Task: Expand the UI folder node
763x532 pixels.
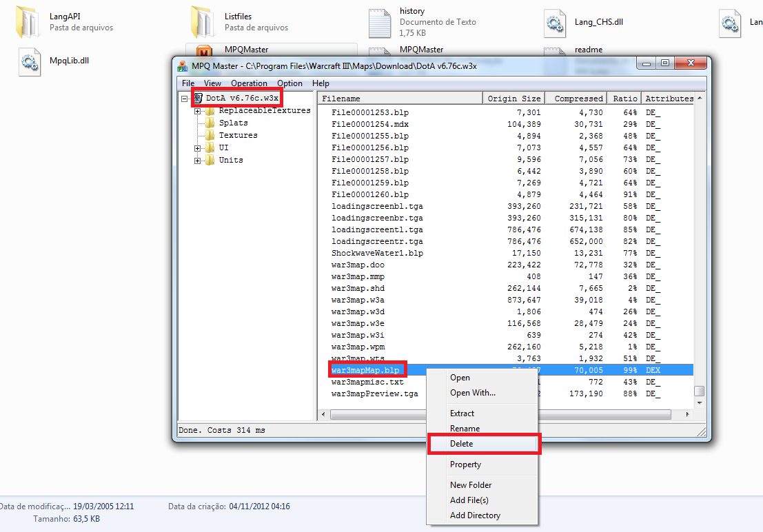Action: pyautogui.click(x=198, y=148)
